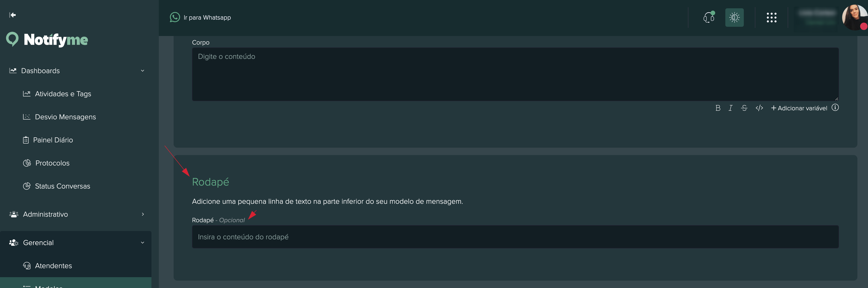Open Atividades e Tags dashboard
This screenshot has height=288, width=868.
63,94
